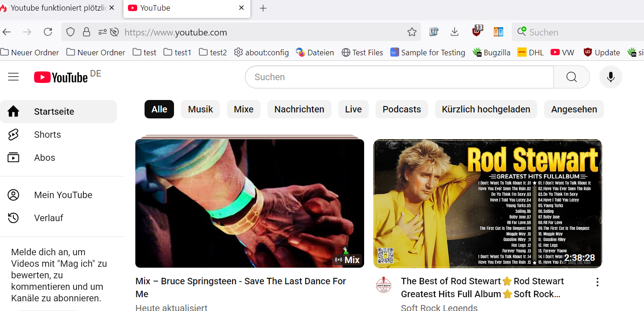The width and height of the screenshot is (644, 311).
Task: Open the three-dot menu for Rod Stewart video
Action: click(x=598, y=282)
